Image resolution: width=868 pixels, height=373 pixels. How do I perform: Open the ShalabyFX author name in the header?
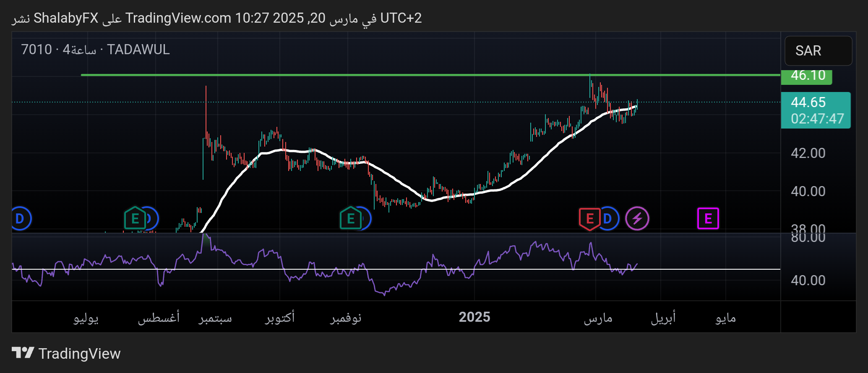(66, 18)
